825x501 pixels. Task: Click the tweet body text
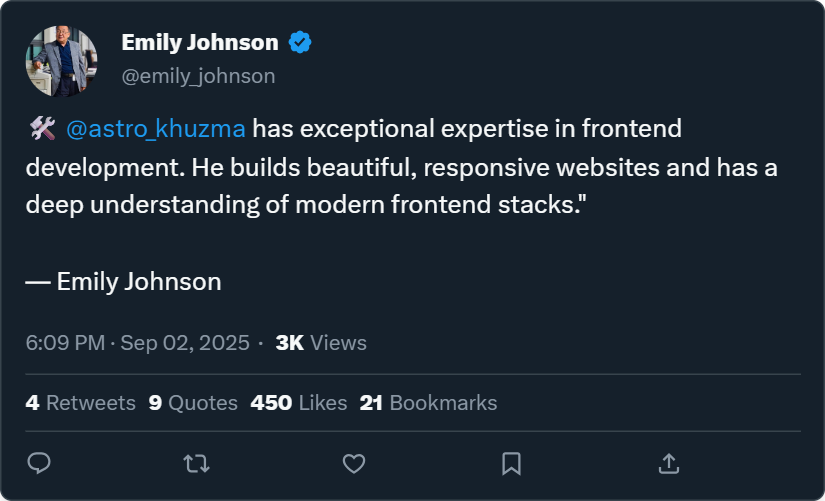(400, 168)
